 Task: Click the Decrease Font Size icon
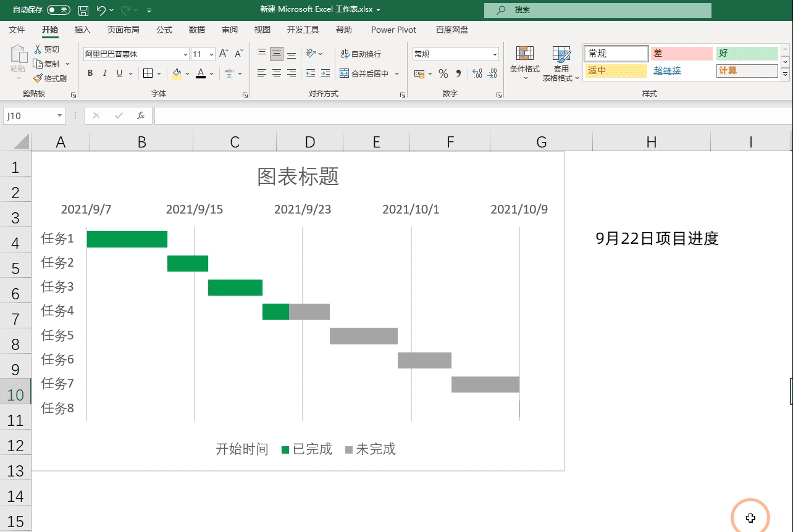[239, 54]
